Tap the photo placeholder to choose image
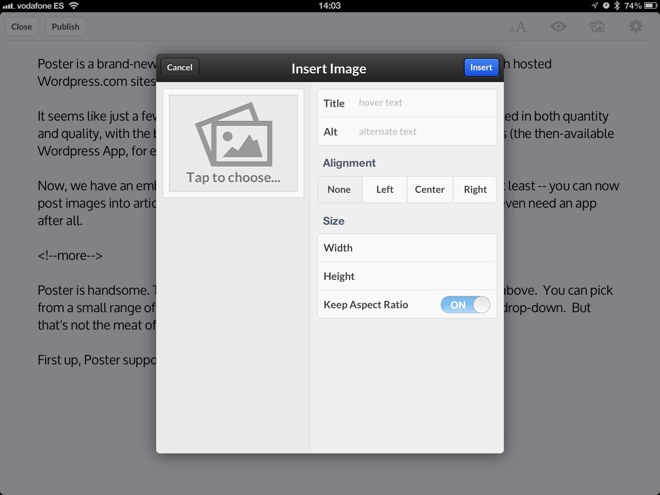The image size is (660, 495). point(233,143)
